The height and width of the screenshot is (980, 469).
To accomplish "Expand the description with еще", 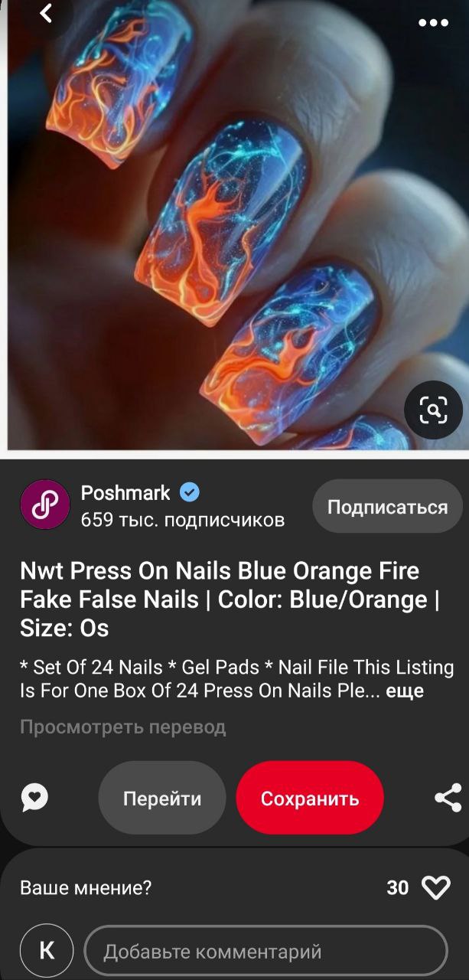I will click(x=405, y=691).
